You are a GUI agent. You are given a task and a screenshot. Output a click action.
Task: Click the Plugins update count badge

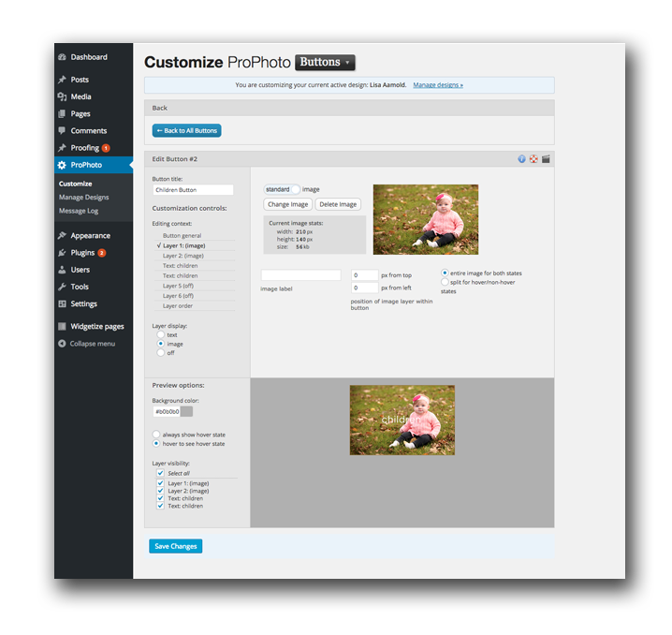click(102, 253)
